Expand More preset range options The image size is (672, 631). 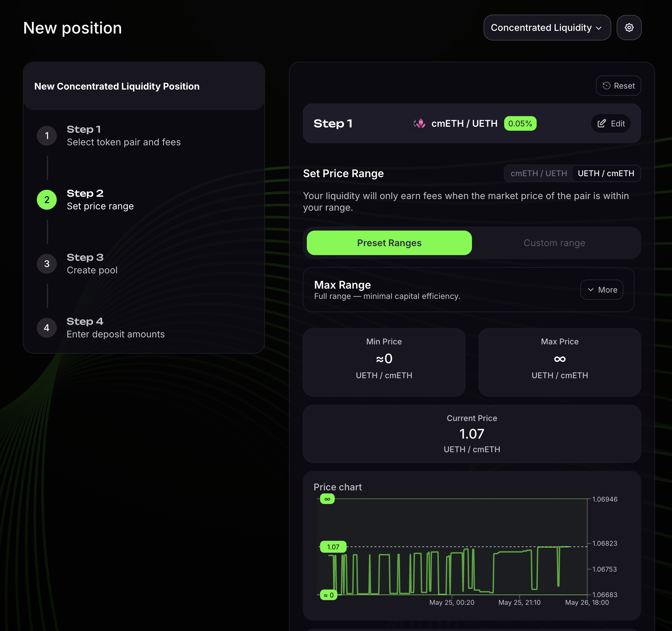click(x=602, y=290)
